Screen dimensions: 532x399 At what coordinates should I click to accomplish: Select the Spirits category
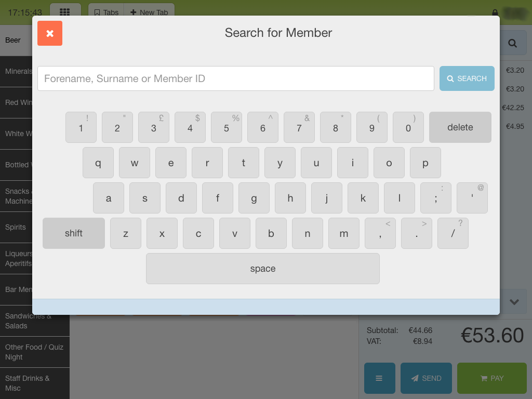(x=16, y=228)
